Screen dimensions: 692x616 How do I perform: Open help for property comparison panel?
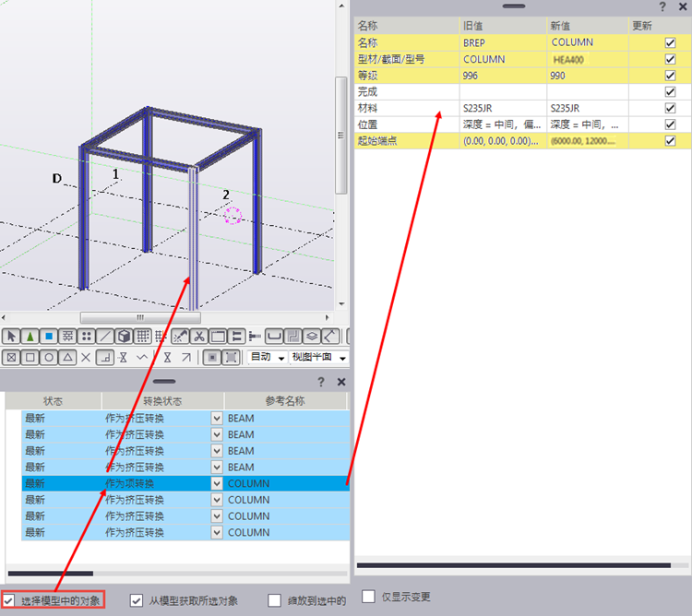tap(662, 6)
